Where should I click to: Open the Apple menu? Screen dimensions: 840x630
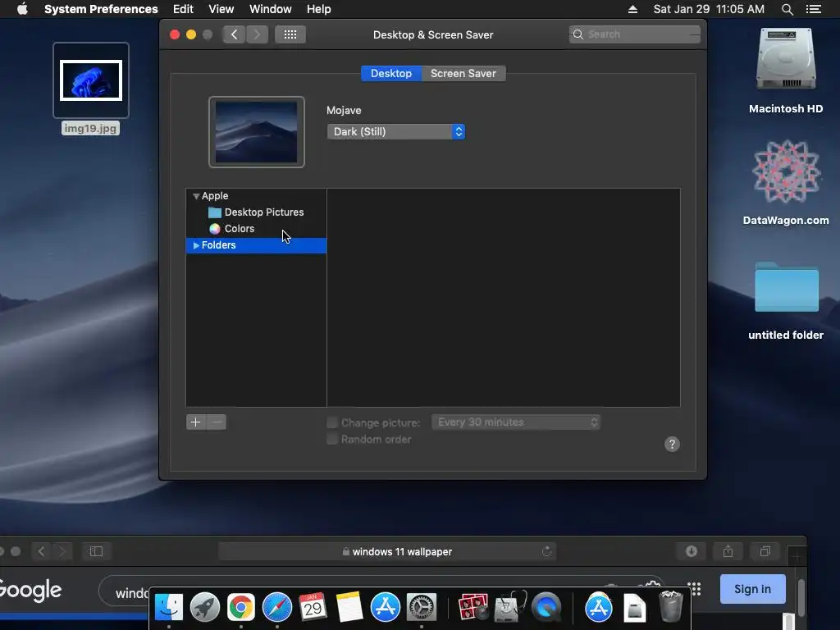tap(22, 9)
